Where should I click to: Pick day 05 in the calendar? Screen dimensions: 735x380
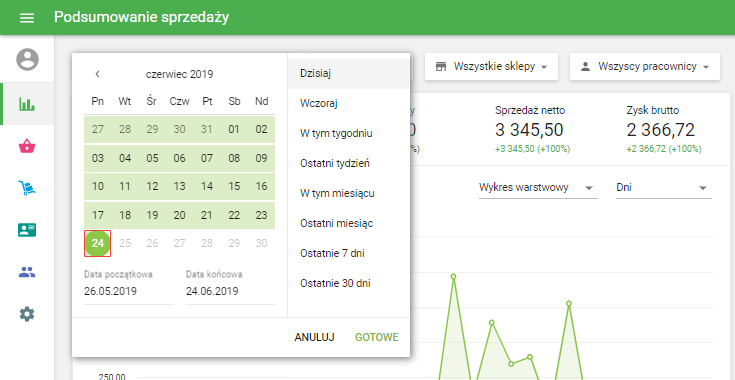152,158
